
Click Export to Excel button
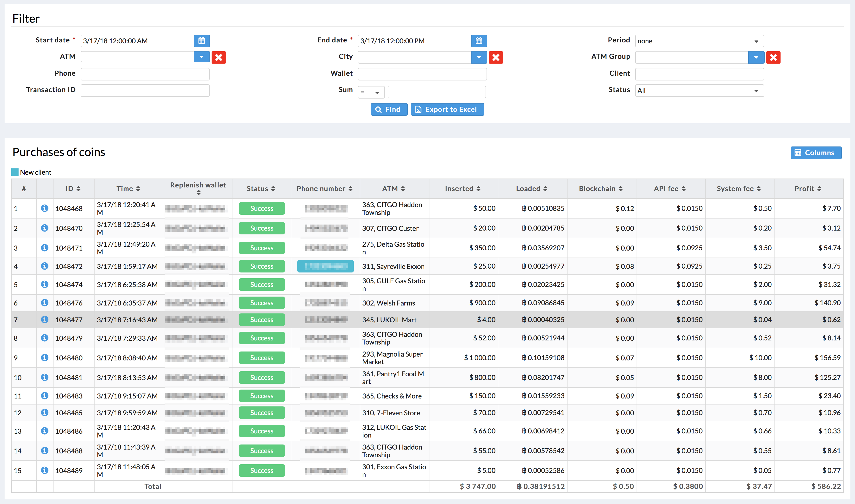tap(447, 109)
